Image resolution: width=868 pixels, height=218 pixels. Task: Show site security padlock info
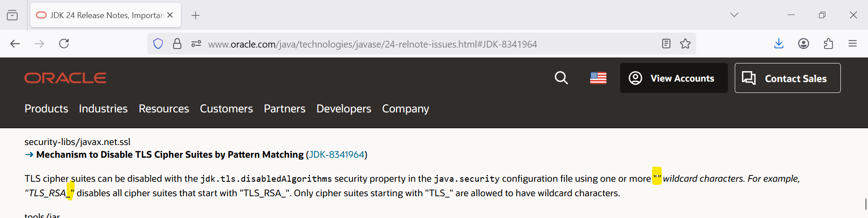pyautogui.click(x=177, y=44)
